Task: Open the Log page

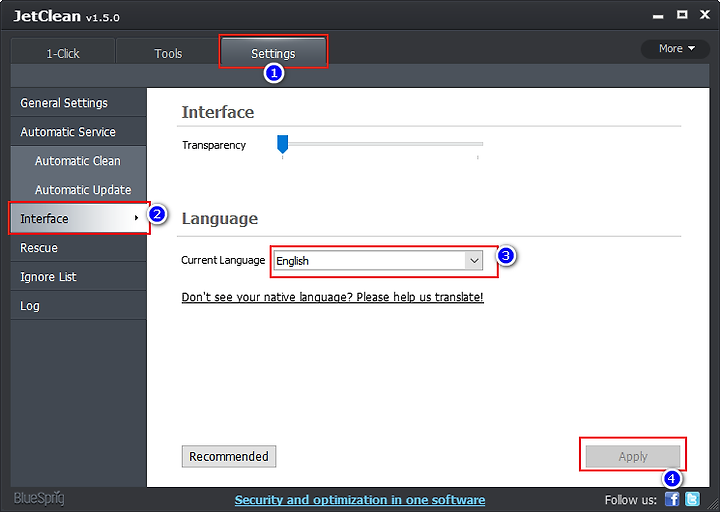Action: pyautogui.click(x=79, y=305)
